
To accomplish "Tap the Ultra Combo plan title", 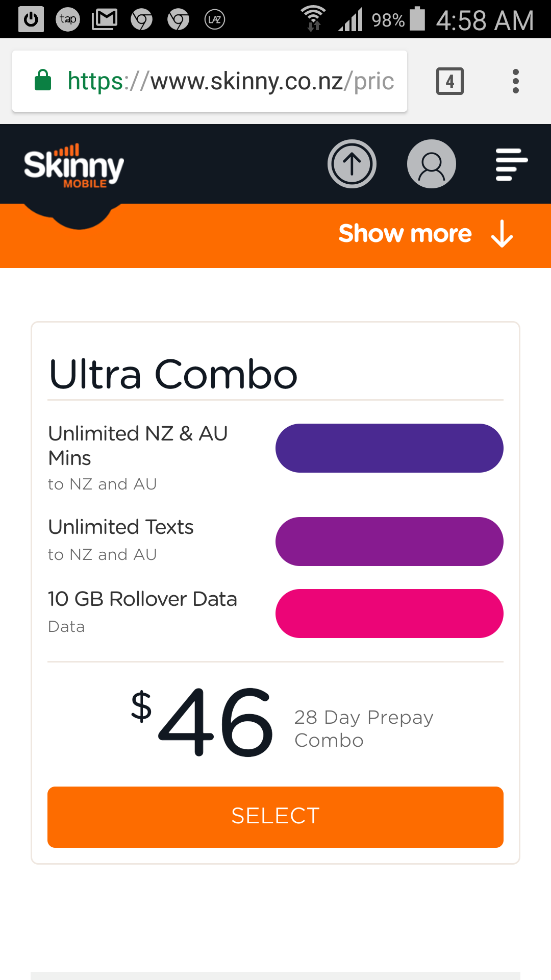I will click(x=173, y=374).
